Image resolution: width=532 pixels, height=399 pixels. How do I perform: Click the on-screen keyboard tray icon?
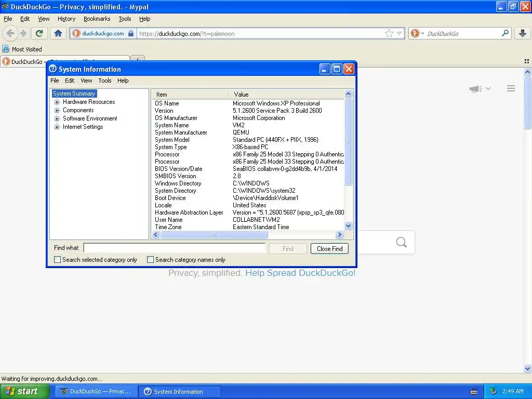[x=474, y=392]
